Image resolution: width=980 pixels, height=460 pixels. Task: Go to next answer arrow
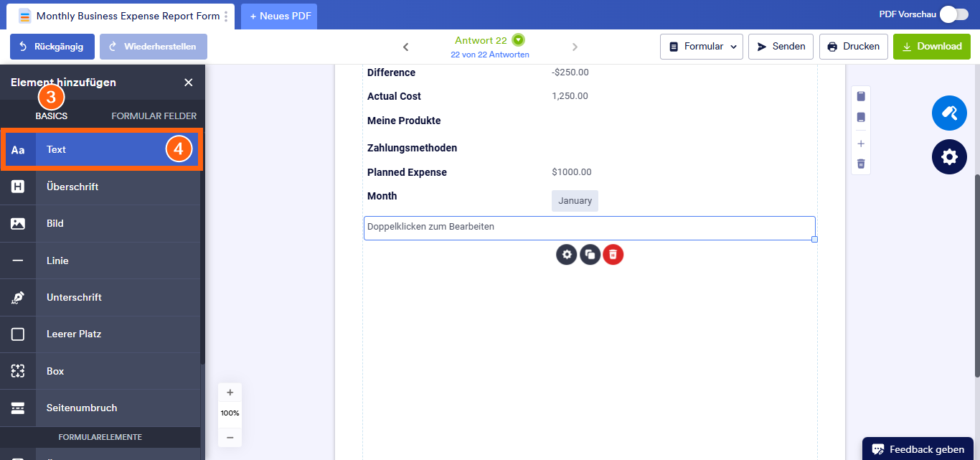coord(575,47)
